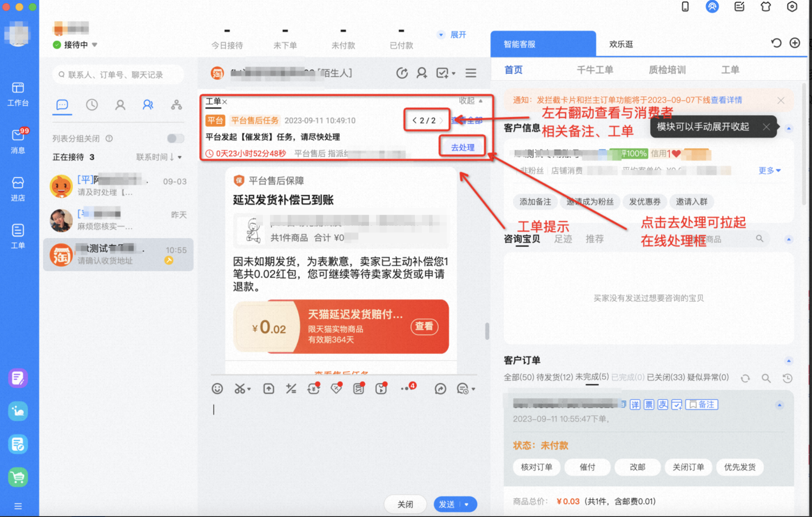The image size is (812, 517).
Task: Open the 更多 customer info dropdown
Action: [770, 170]
